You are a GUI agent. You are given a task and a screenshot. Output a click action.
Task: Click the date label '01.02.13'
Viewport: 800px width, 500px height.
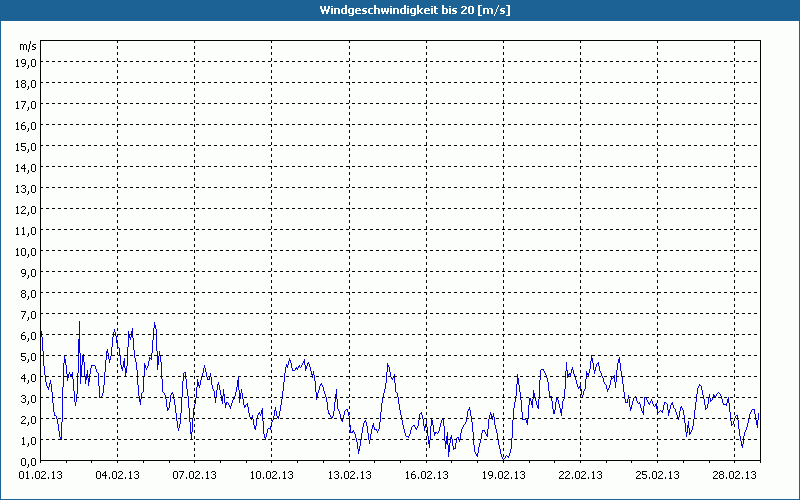tap(40, 475)
